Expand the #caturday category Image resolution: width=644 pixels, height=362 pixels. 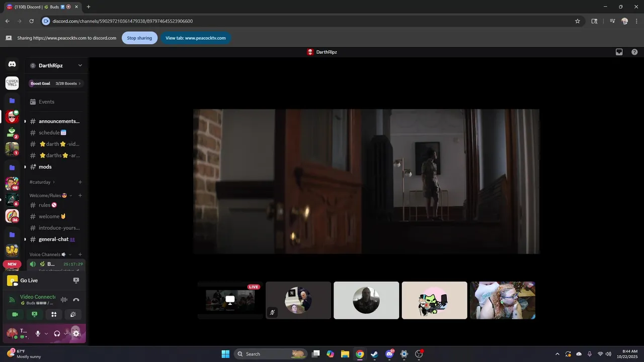tap(42, 182)
